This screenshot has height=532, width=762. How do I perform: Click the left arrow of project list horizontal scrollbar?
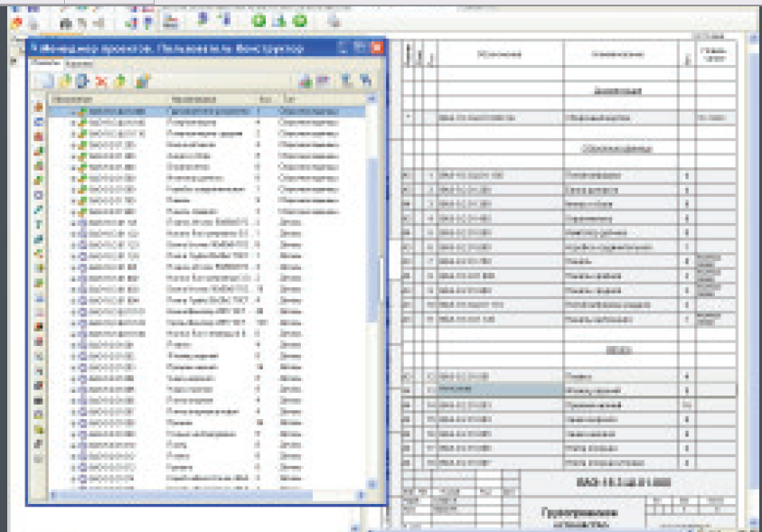coord(53,495)
